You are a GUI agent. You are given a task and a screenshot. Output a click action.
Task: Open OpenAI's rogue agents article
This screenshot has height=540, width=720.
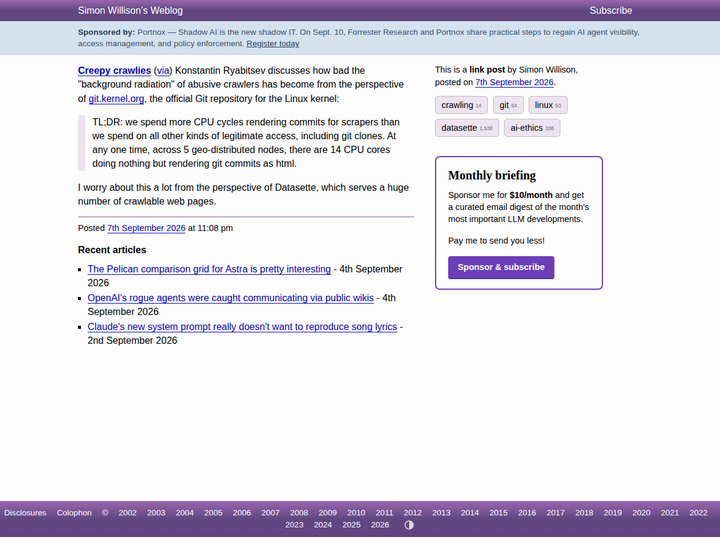pyautogui.click(x=231, y=298)
